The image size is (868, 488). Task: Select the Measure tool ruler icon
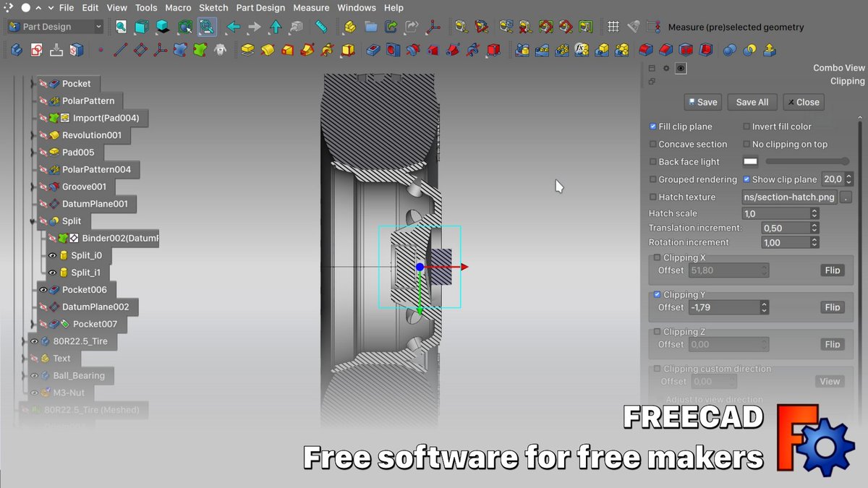(x=322, y=27)
